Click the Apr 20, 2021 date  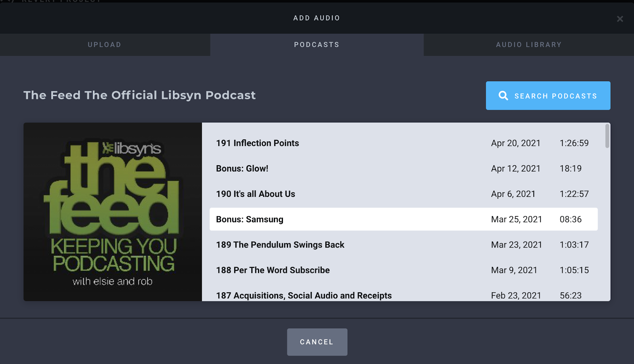(x=516, y=143)
